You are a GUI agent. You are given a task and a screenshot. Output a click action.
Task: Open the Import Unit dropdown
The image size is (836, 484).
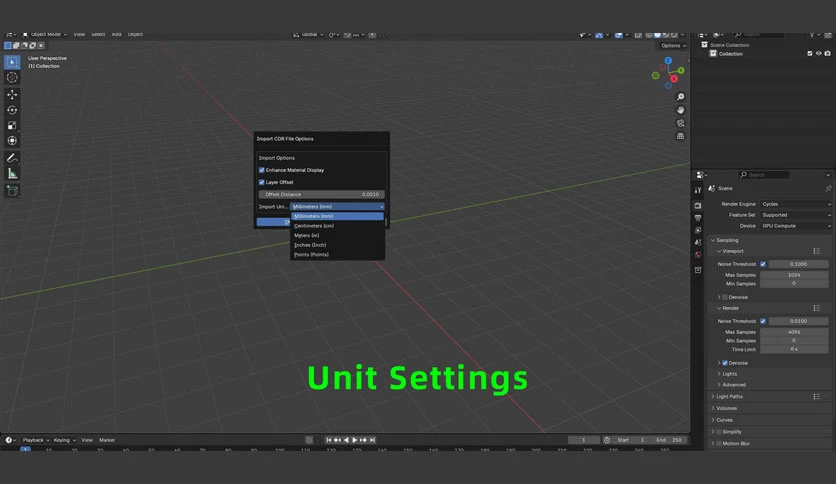[x=337, y=207]
